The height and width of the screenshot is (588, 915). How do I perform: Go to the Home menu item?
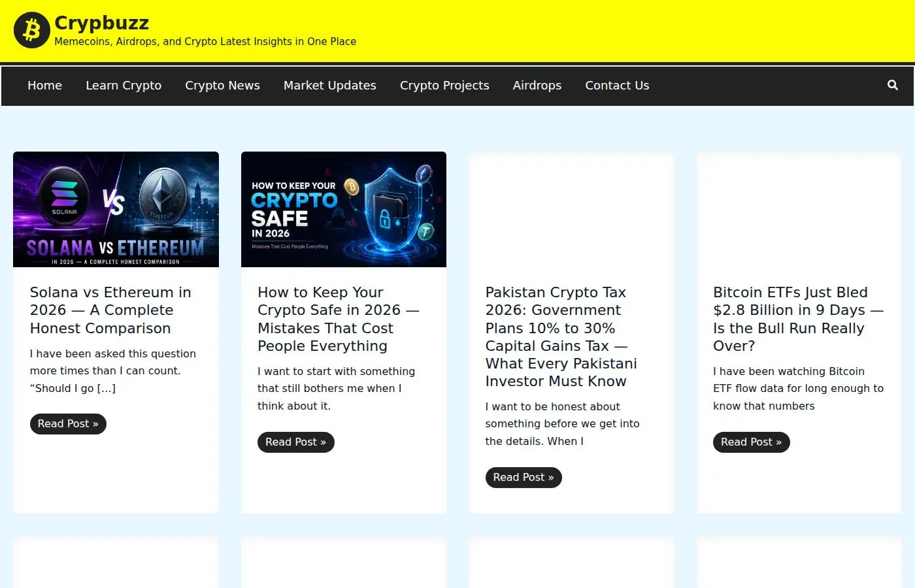(44, 86)
